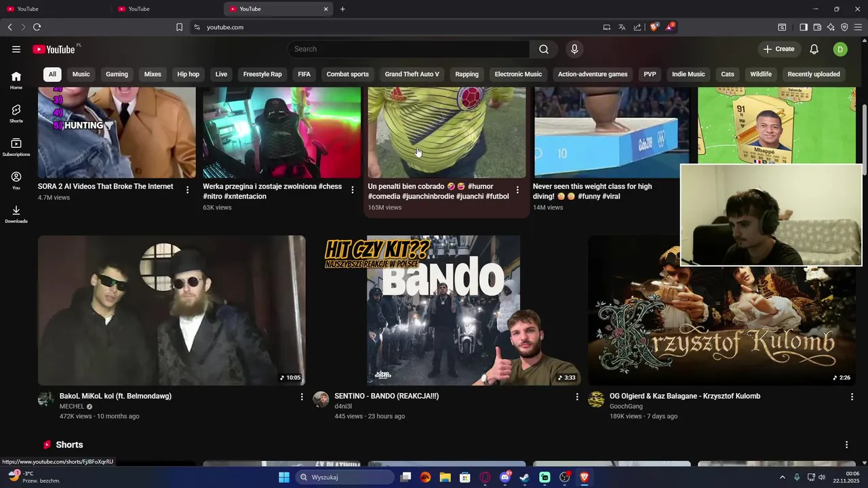Open Shorts in the left sidebar
The height and width of the screenshot is (488, 868).
point(16,113)
